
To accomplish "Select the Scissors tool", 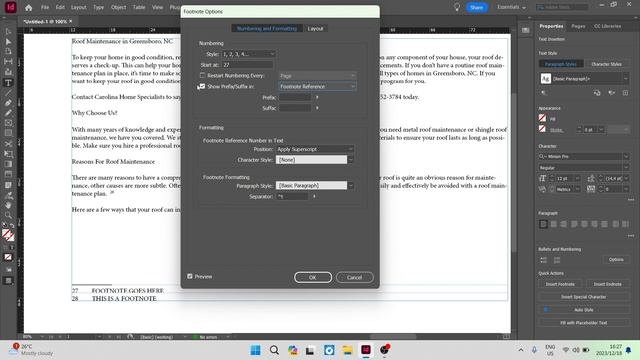I will [8, 144].
